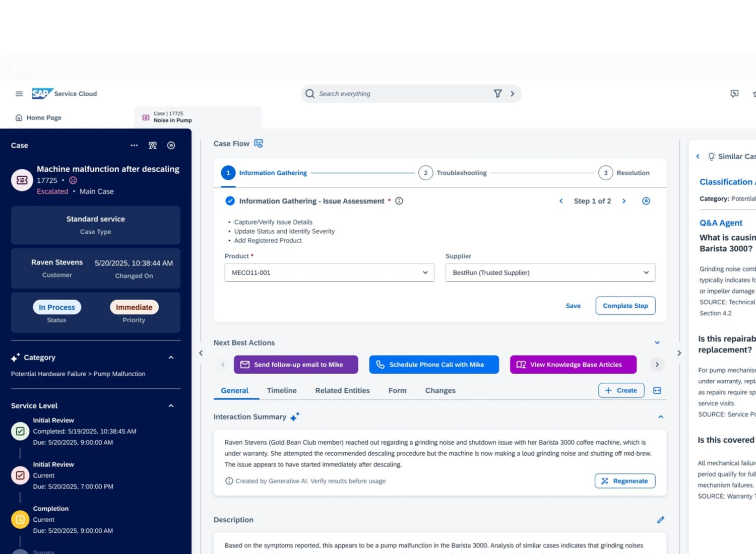Select Troubleshooting step 2 in case flow
The image size is (756, 554).
tap(425, 173)
